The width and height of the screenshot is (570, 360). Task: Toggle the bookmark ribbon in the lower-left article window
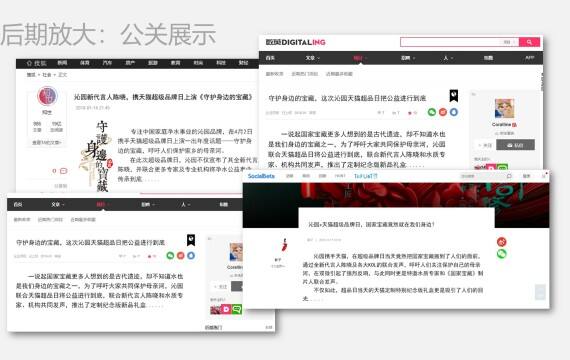click(191, 240)
